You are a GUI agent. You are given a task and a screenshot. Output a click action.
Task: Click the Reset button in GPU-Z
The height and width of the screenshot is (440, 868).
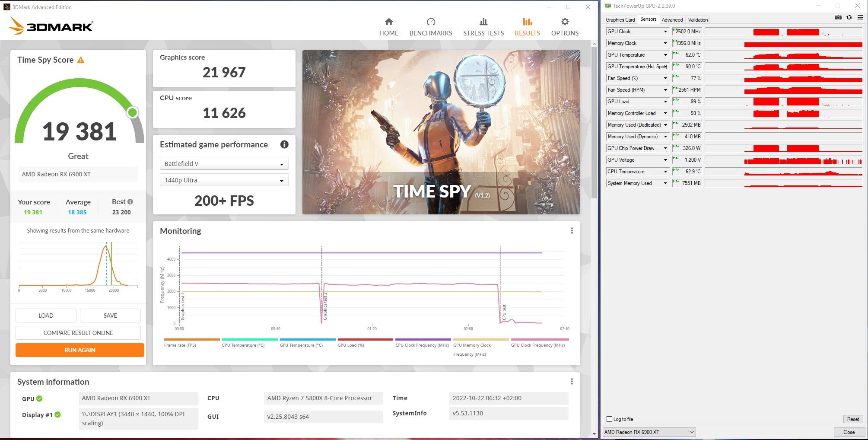click(853, 419)
